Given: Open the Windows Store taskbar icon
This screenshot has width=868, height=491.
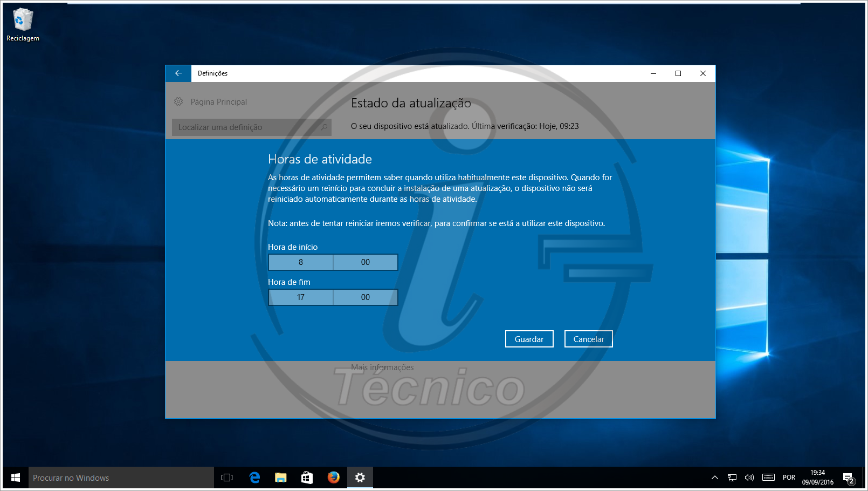Looking at the screenshot, I should [x=307, y=478].
